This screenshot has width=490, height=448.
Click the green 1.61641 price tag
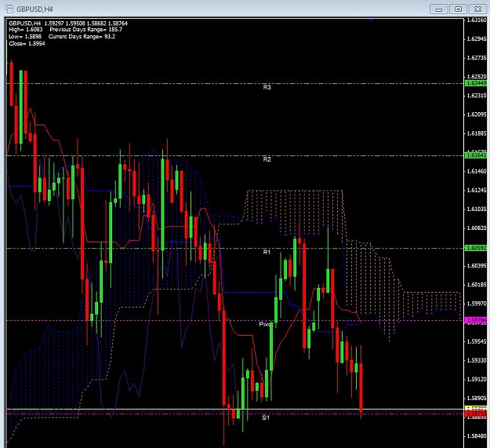pyautogui.click(x=476, y=155)
